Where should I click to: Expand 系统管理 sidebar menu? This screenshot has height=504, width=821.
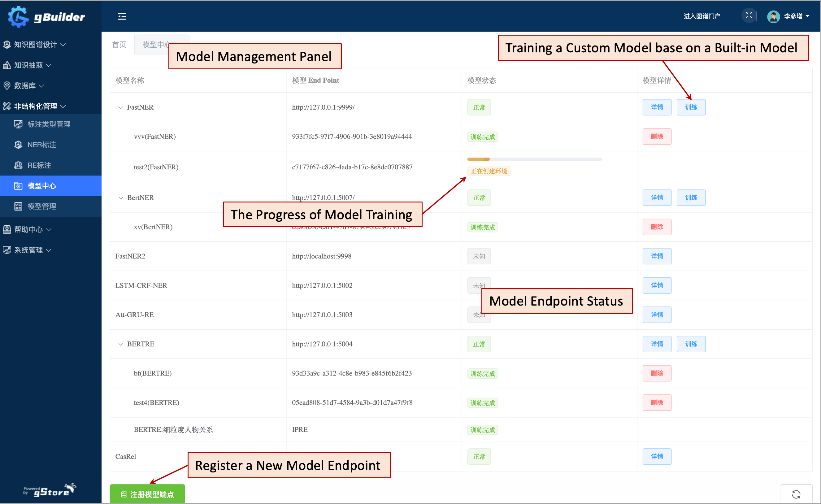tap(28, 250)
